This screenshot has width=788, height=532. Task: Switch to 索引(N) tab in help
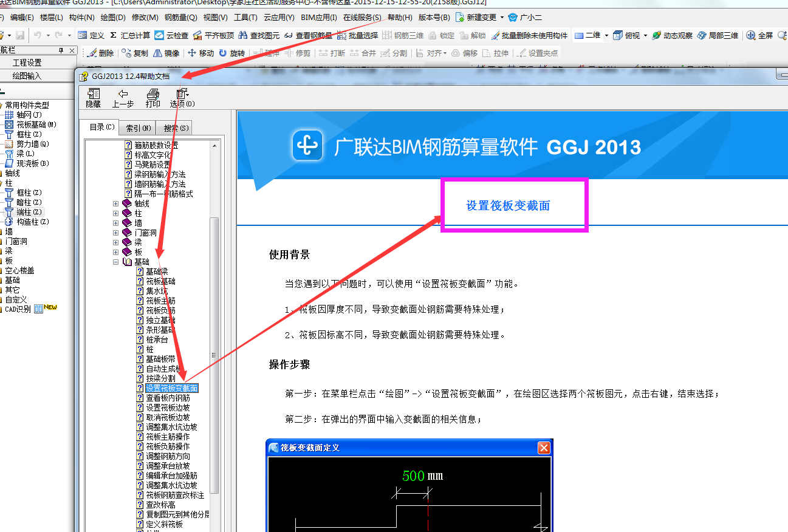coord(138,128)
